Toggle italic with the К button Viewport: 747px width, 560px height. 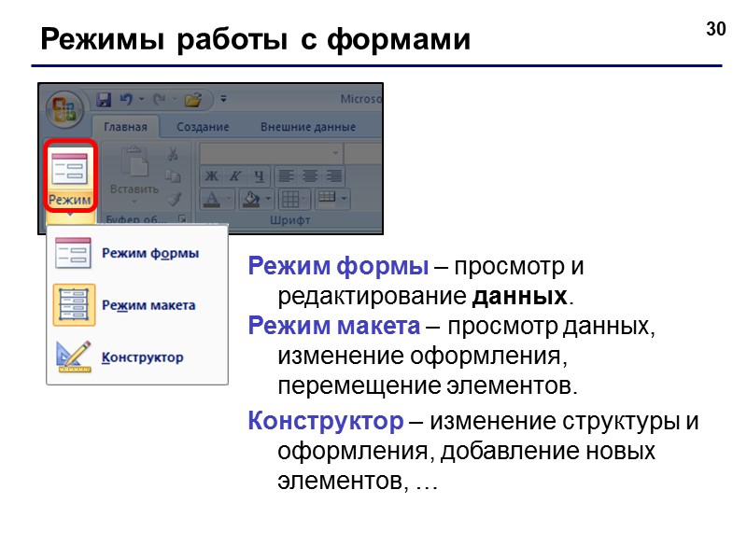click(235, 176)
